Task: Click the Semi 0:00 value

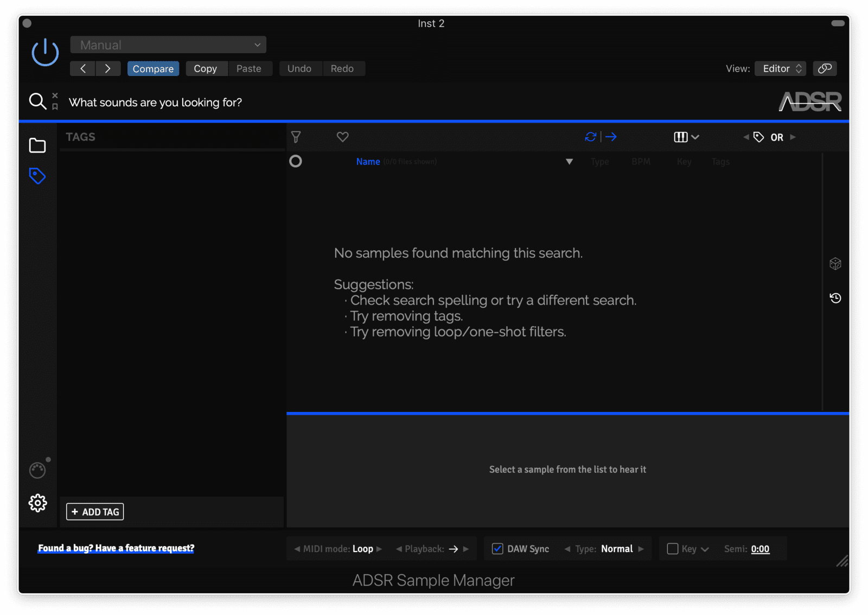Action: (760, 549)
